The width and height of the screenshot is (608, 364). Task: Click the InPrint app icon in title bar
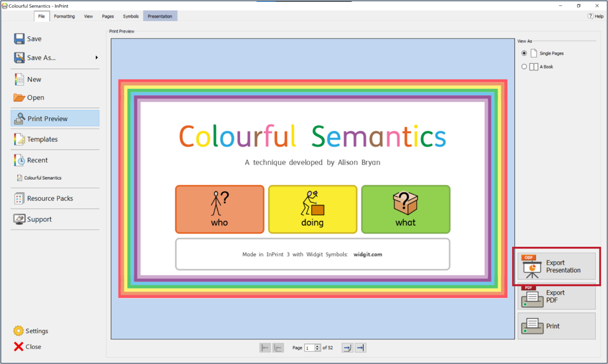[5, 6]
